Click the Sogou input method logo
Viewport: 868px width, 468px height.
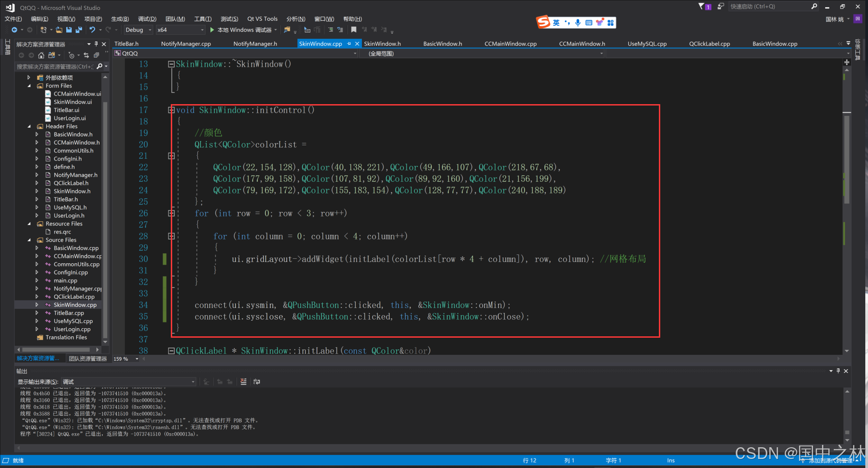(x=543, y=22)
